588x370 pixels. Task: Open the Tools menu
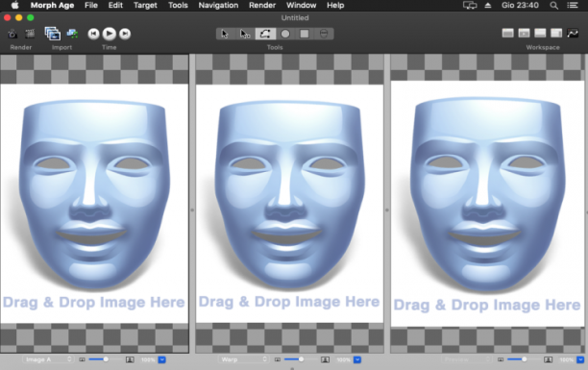click(178, 5)
